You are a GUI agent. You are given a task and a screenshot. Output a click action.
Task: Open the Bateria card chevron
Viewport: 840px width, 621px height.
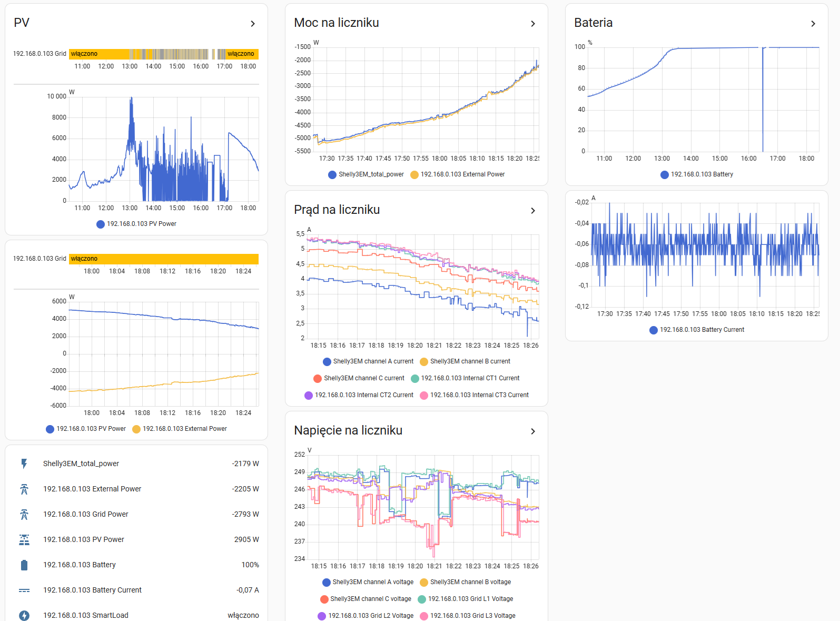pos(813,24)
